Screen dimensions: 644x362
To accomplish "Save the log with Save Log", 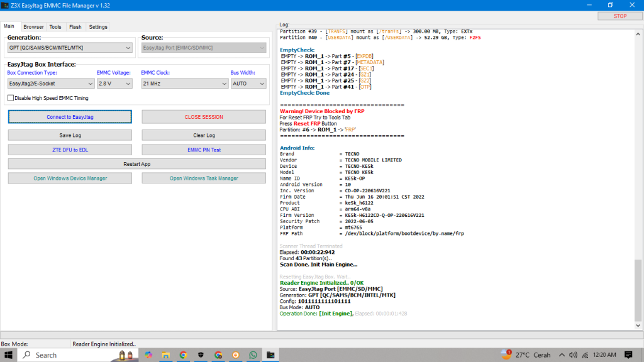I will 70,135.
